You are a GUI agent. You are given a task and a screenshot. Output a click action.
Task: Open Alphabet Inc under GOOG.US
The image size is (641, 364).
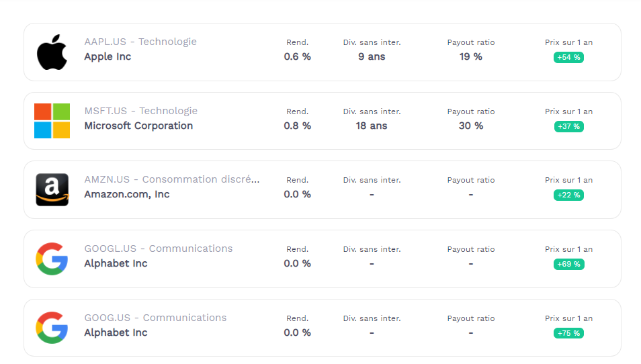point(116,332)
